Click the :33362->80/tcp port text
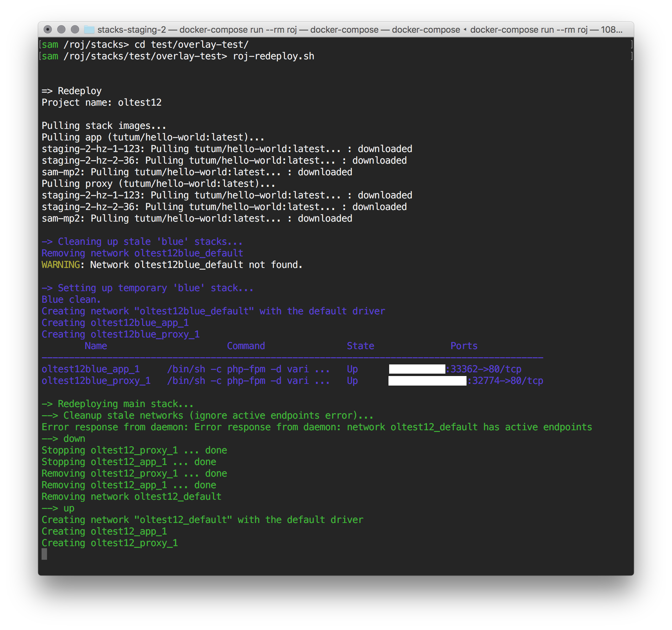672x630 pixels. pyautogui.click(x=483, y=369)
